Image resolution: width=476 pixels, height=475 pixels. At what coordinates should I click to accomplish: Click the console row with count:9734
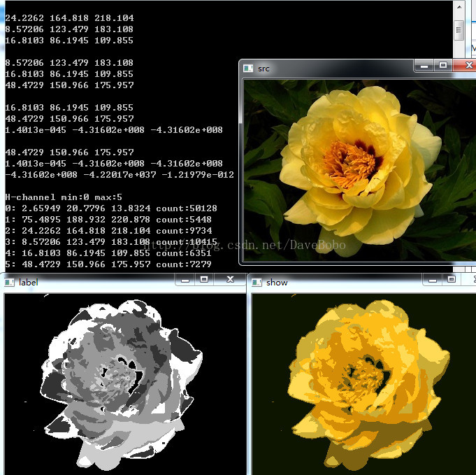coord(108,231)
